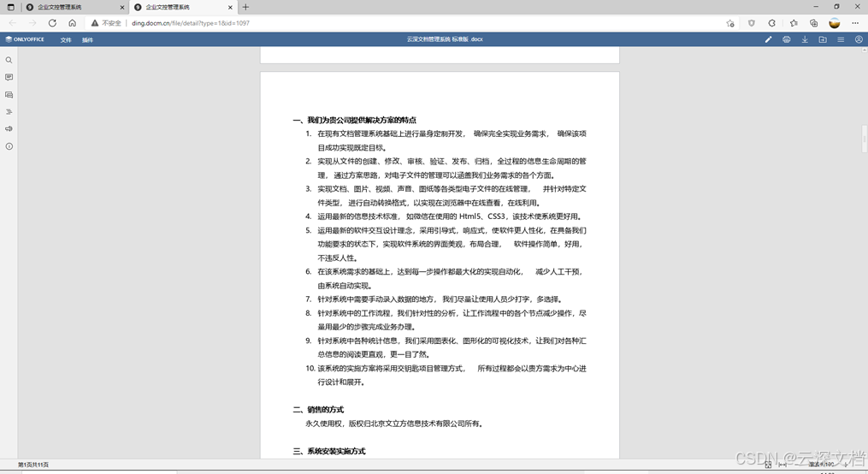Click the zoom percentage value in status bar
Screen dimensions: 868x474
pos(822,465)
